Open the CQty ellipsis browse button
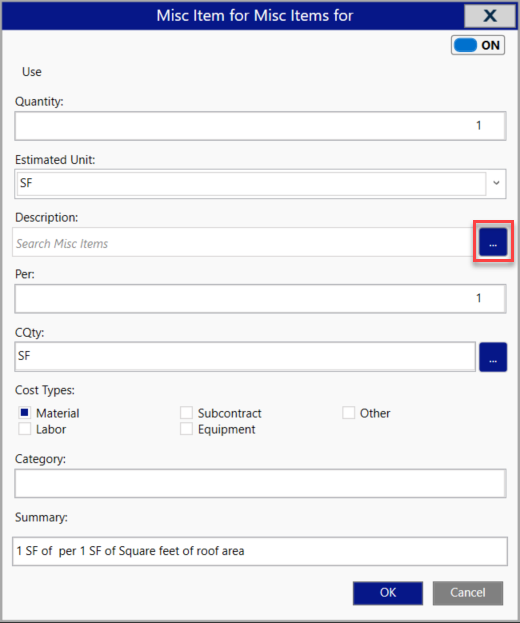520x623 pixels. click(x=493, y=357)
